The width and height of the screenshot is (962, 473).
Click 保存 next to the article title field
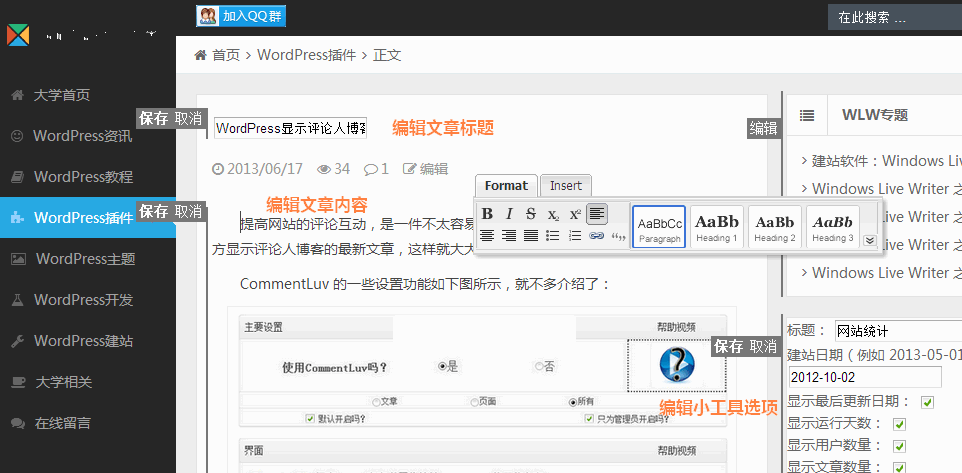(x=154, y=118)
